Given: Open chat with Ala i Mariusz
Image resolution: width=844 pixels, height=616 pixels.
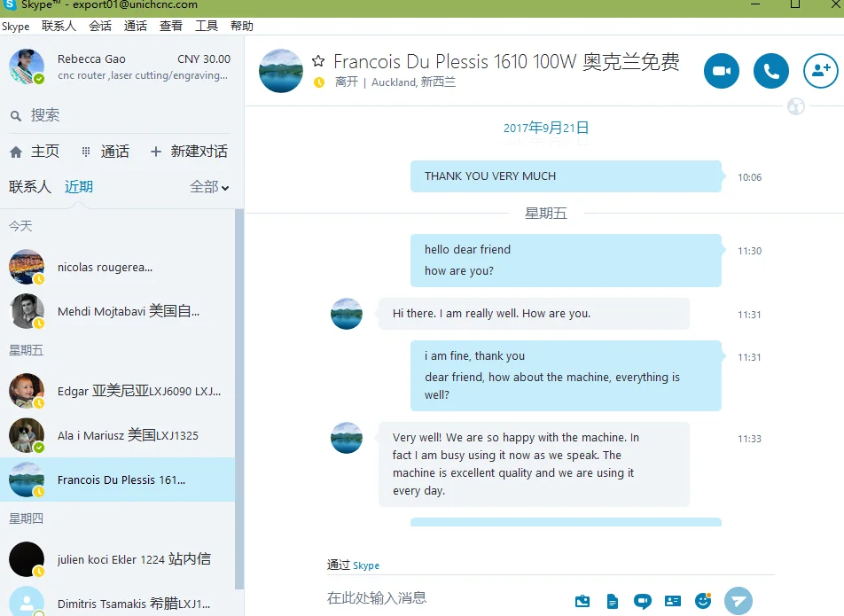Looking at the screenshot, I should coord(117,435).
